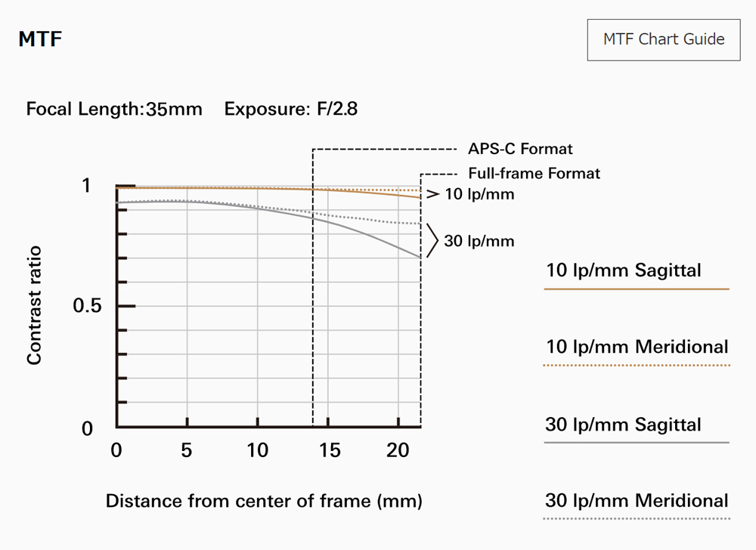This screenshot has width=756, height=550.
Task: Expand the Full-frame Format legend entry
Action: tap(534, 173)
